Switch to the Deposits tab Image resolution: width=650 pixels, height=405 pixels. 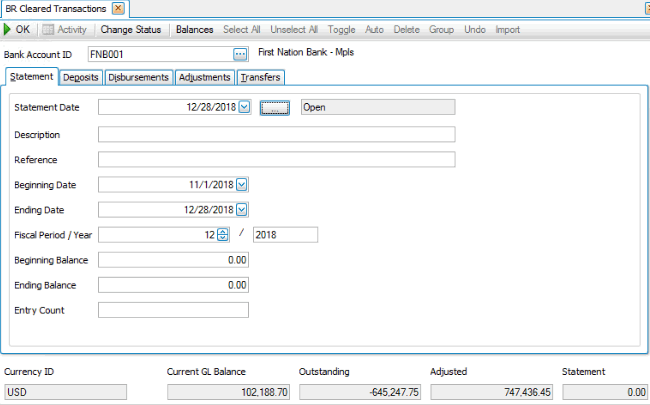coord(79,77)
